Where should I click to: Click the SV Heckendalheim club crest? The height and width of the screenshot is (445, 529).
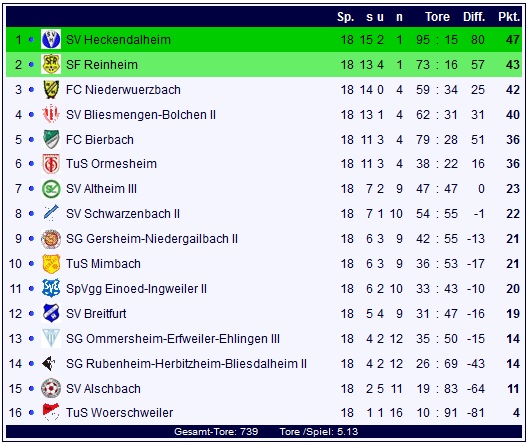(x=51, y=39)
